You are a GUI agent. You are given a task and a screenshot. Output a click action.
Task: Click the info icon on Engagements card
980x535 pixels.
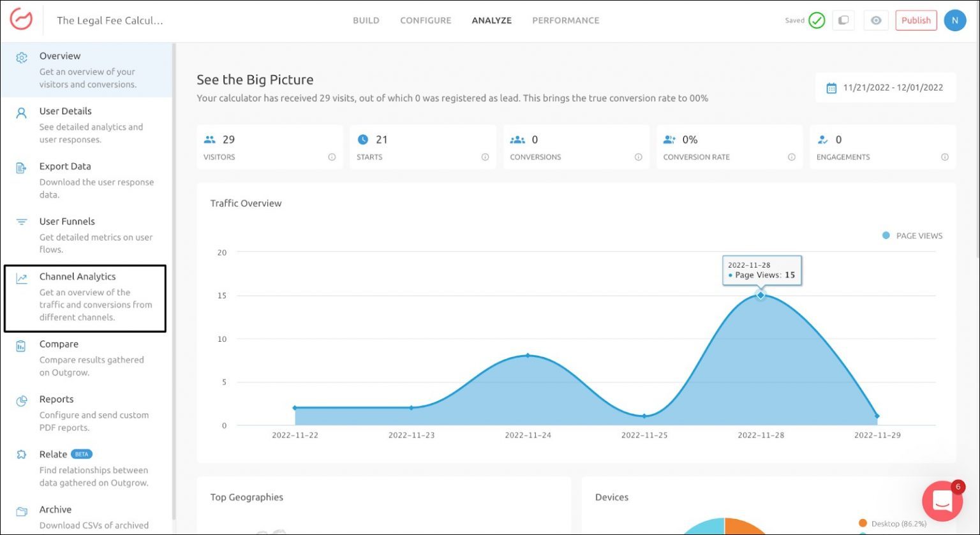point(944,157)
